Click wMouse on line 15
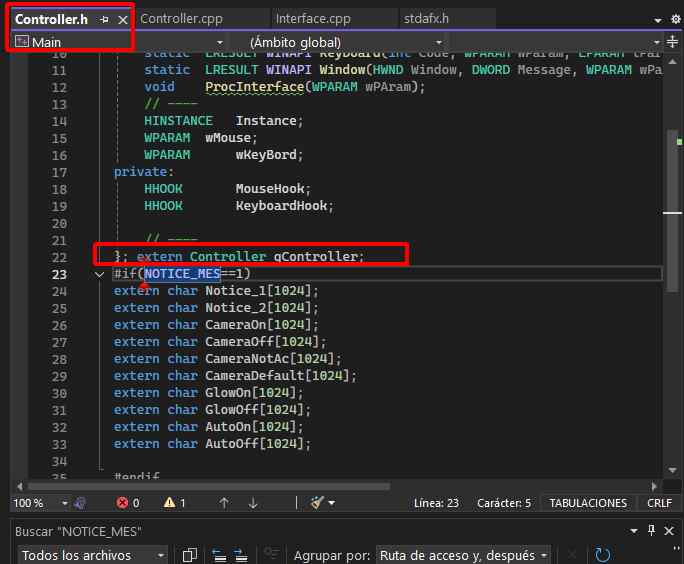This screenshot has width=684, height=564. tap(228, 138)
